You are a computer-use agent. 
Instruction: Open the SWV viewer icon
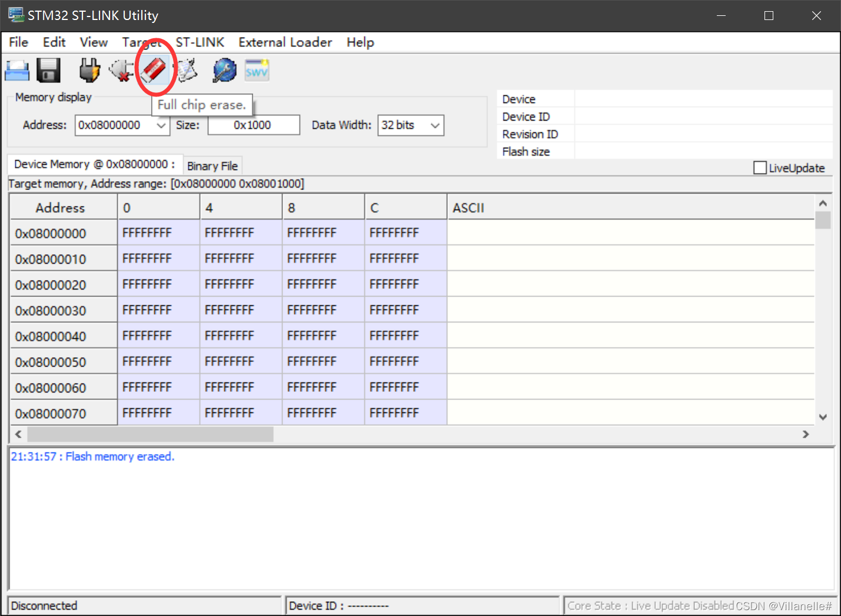pyautogui.click(x=257, y=71)
